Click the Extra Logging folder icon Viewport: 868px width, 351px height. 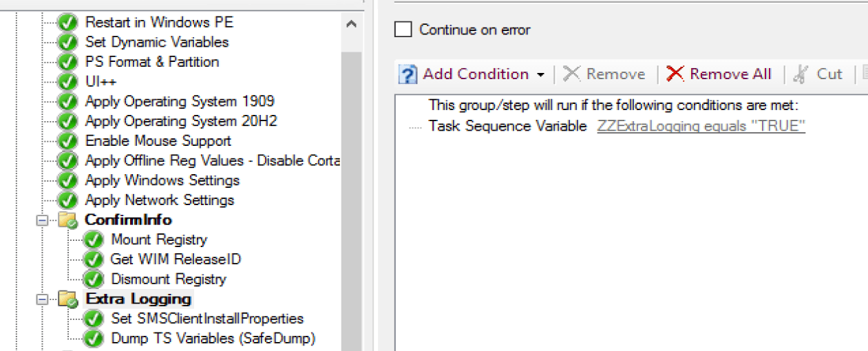point(67,299)
